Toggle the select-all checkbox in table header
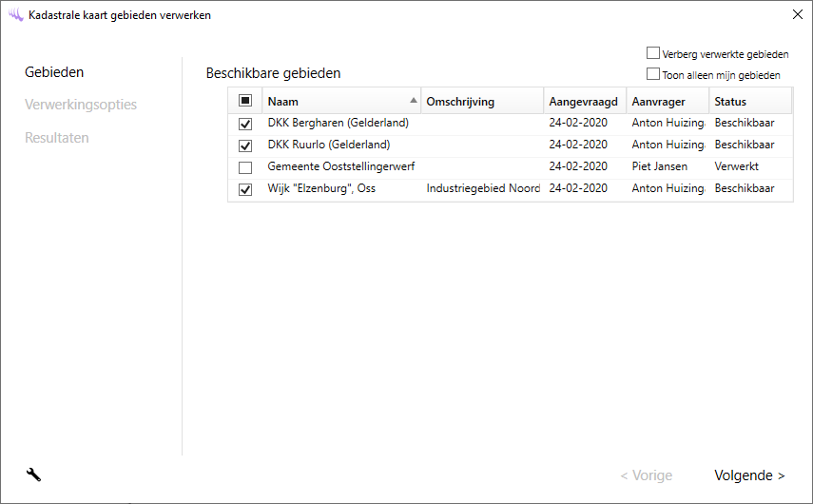This screenshot has height=504, width=813. click(245, 101)
